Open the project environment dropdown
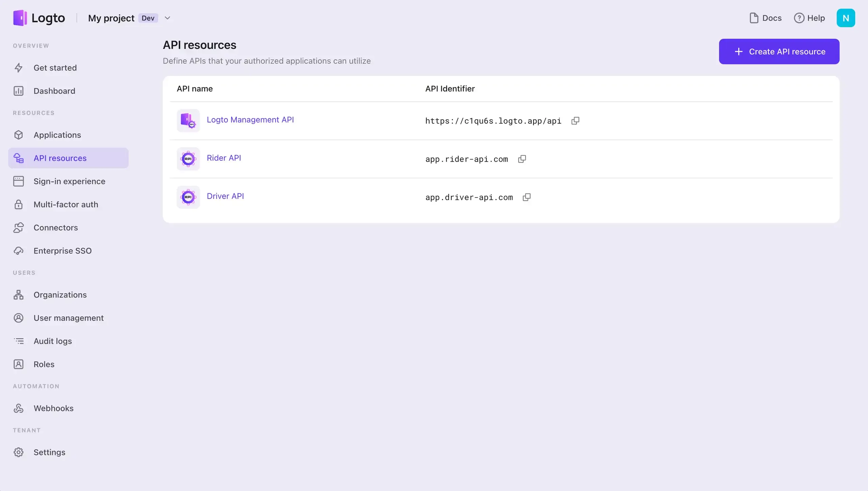This screenshot has height=491, width=868. pyautogui.click(x=167, y=18)
